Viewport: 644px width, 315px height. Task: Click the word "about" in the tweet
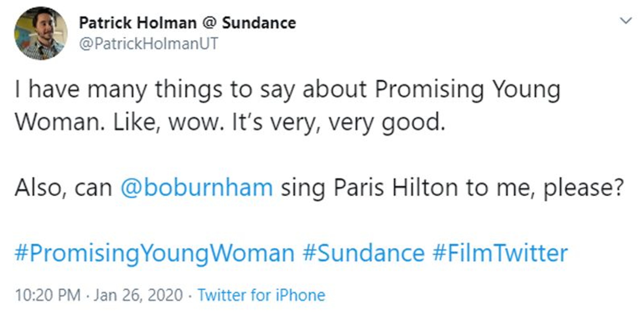tap(335, 90)
